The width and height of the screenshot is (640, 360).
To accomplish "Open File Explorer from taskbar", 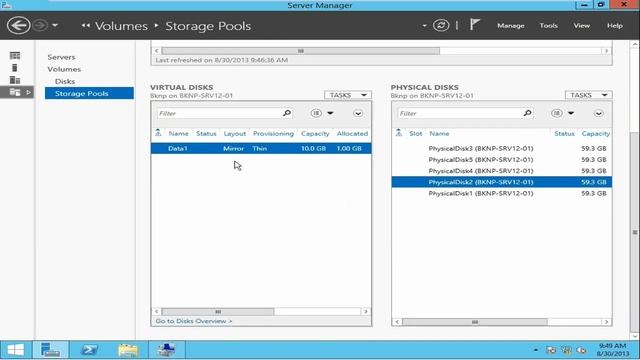I will click(128, 350).
